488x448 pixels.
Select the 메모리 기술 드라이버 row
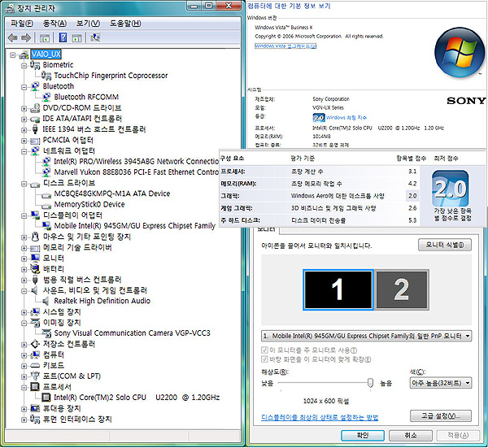77,248
